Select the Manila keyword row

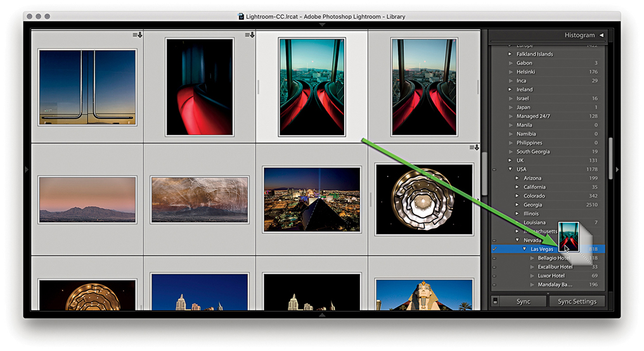click(x=548, y=125)
